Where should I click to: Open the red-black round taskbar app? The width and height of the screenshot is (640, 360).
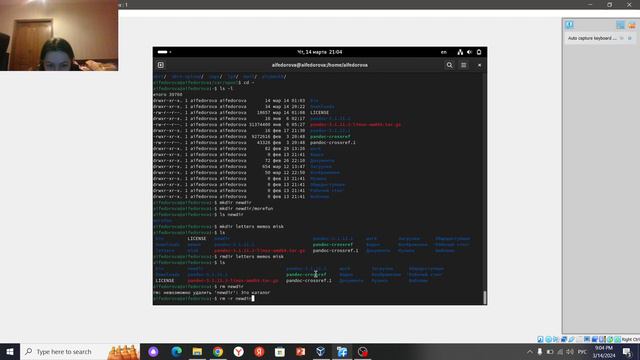(362, 351)
